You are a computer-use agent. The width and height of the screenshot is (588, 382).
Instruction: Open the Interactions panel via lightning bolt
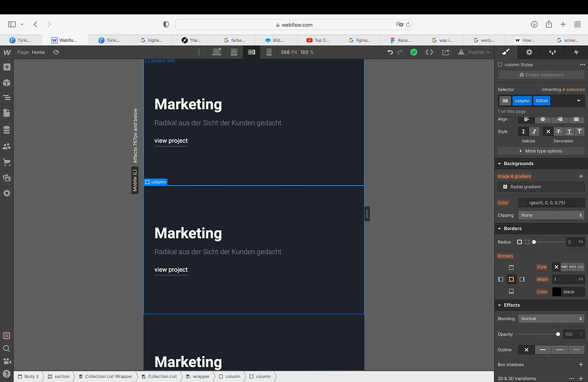pyautogui.click(x=577, y=52)
